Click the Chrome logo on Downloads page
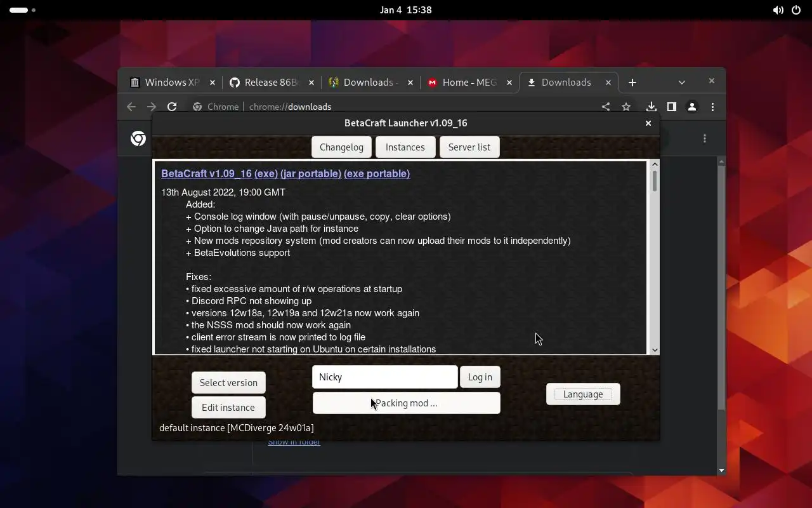This screenshot has height=508, width=812. (x=138, y=138)
